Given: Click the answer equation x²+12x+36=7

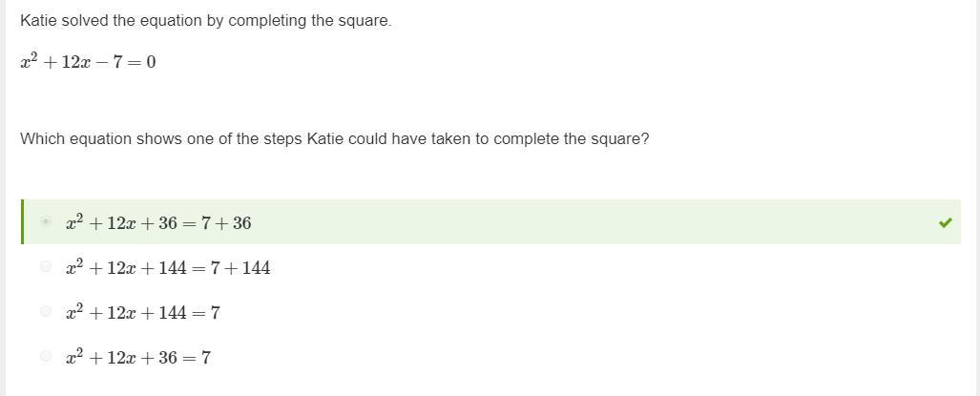Looking at the screenshot, I should click(x=137, y=358).
